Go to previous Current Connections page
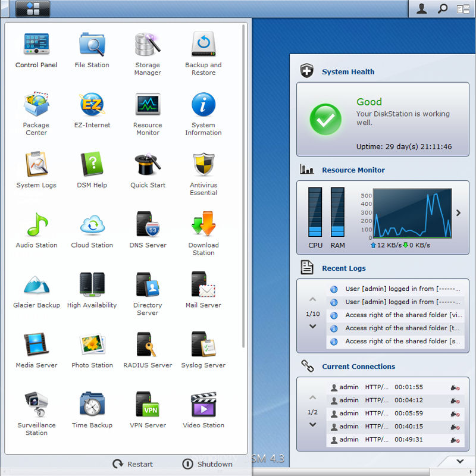This screenshot has width=476, height=476. [x=313, y=397]
